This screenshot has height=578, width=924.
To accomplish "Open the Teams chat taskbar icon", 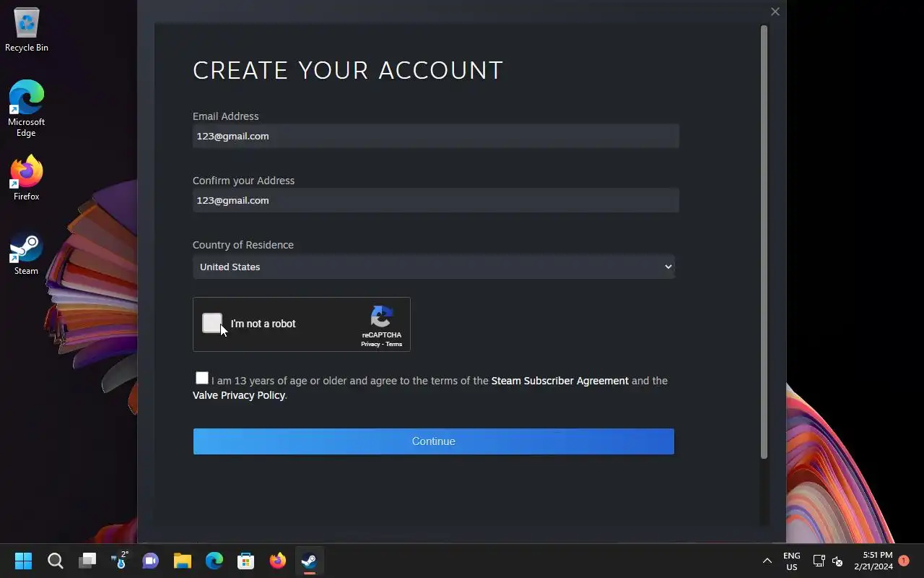I will (x=151, y=561).
